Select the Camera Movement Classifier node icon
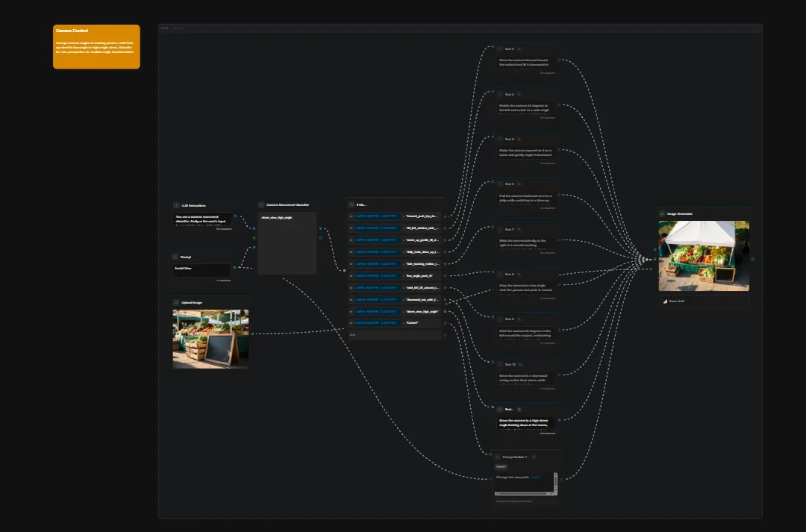806x532 pixels. tap(261, 205)
